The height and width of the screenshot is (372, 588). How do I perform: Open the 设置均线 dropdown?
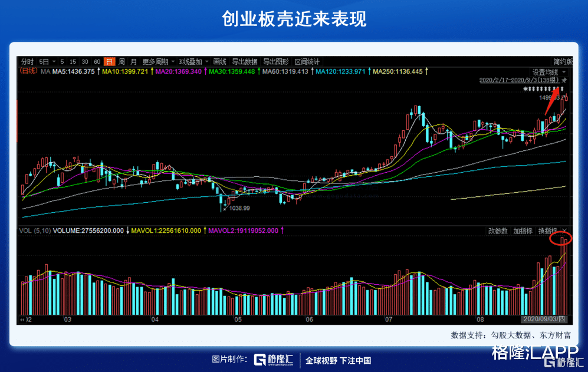(x=549, y=72)
